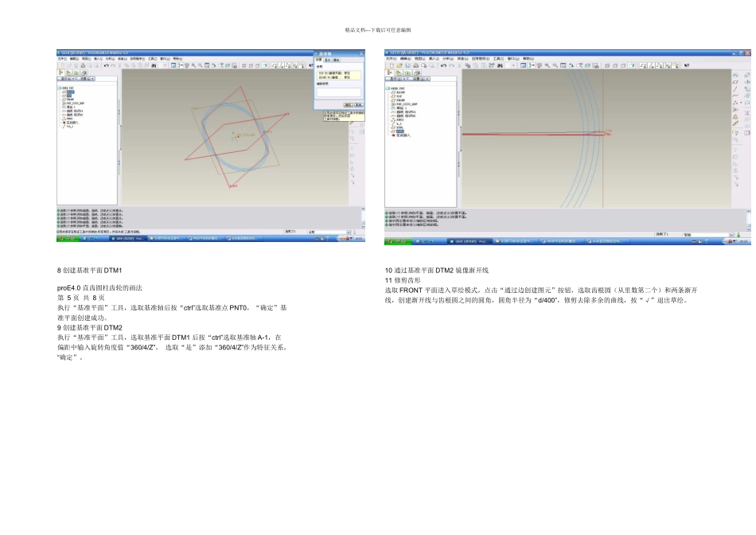Click the datum point tool icon

click(735, 103)
